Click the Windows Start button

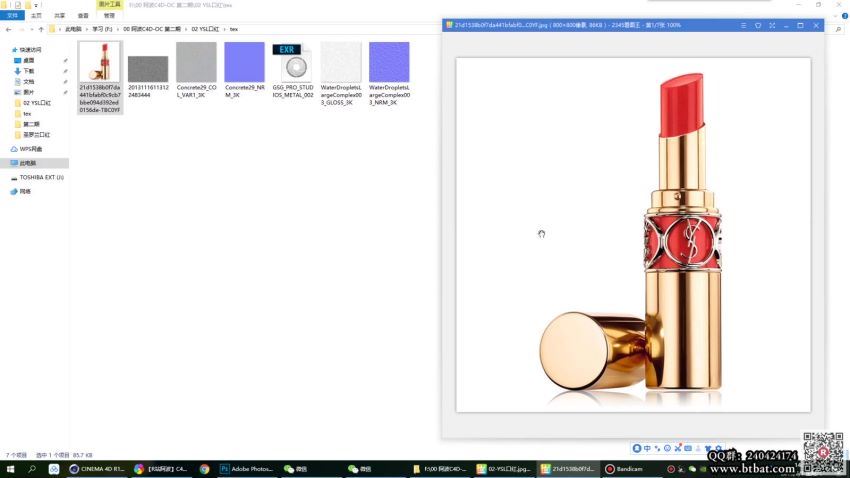10,469
